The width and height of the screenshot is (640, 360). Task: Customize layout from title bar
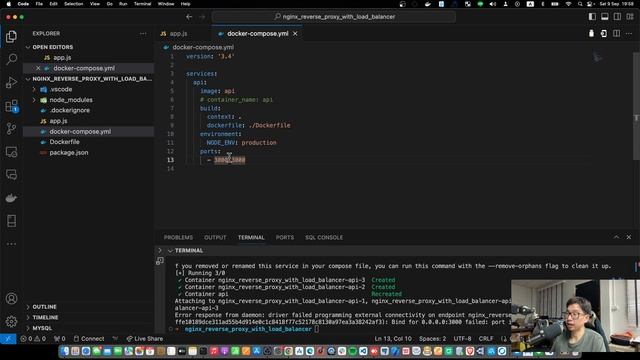[x=630, y=17]
